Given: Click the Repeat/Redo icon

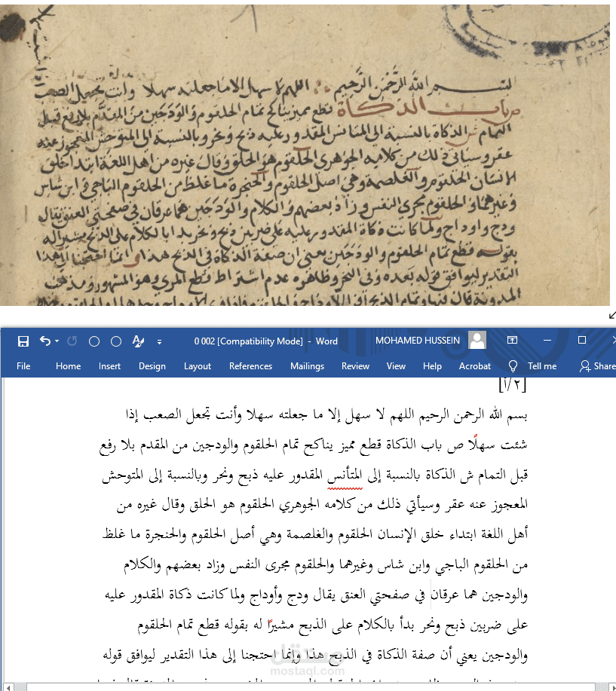Looking at the screenshot, I should coord(72,341).
